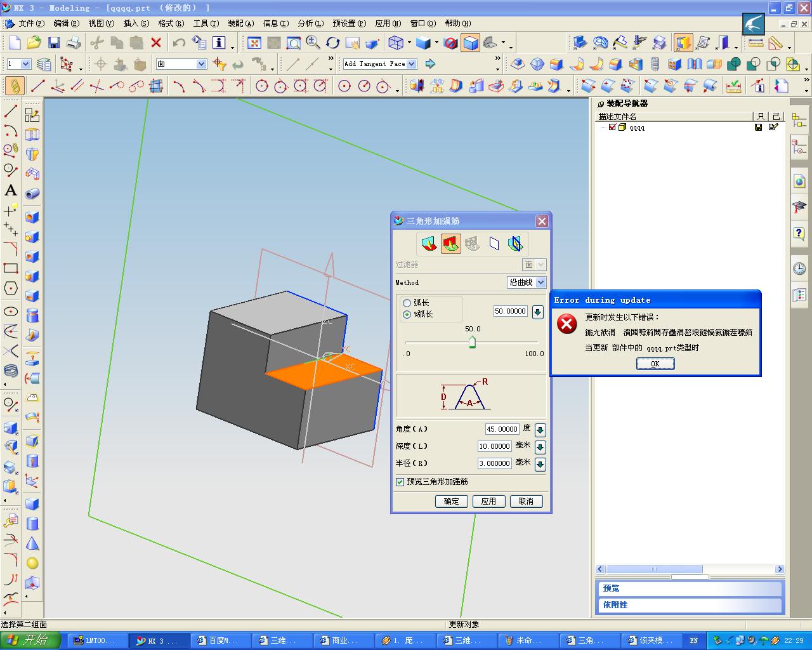Click the Fit view icon
Screen dimensions: 812x650
coord(254,43)
